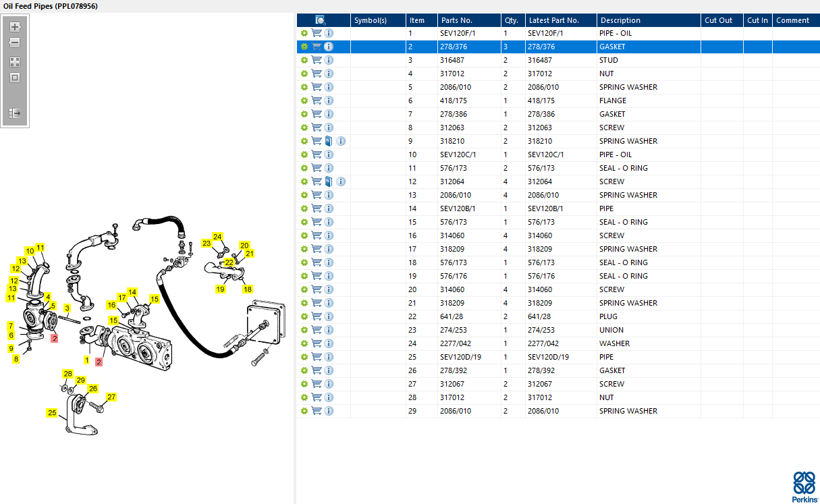This screenshot has height=504, width=820.
Task: Zoom out of the parts diagram
Action: tap(15, 43)
